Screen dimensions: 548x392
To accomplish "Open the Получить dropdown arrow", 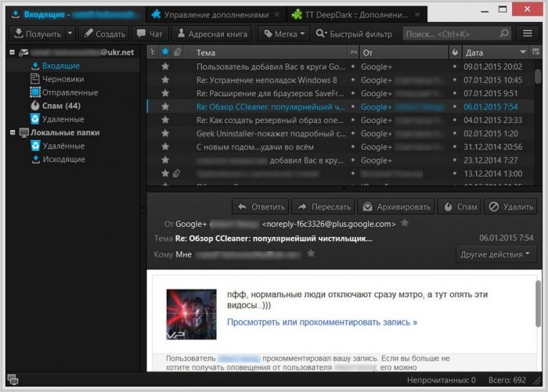I will pos(70,34).
